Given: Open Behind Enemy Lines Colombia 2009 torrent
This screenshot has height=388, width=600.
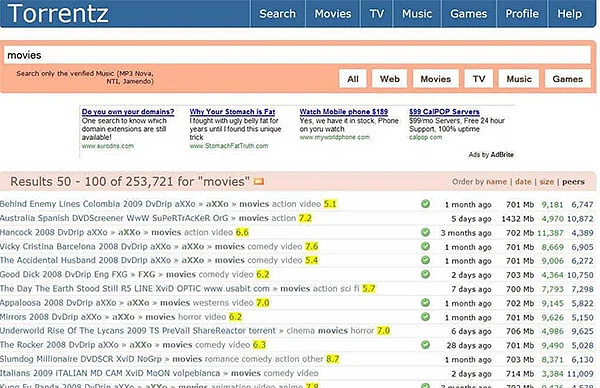Looking at the screenshot, I should (x=98, y=204).
